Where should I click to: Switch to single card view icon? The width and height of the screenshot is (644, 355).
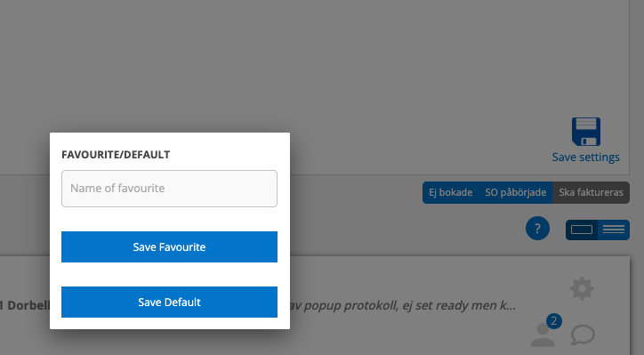582,230
